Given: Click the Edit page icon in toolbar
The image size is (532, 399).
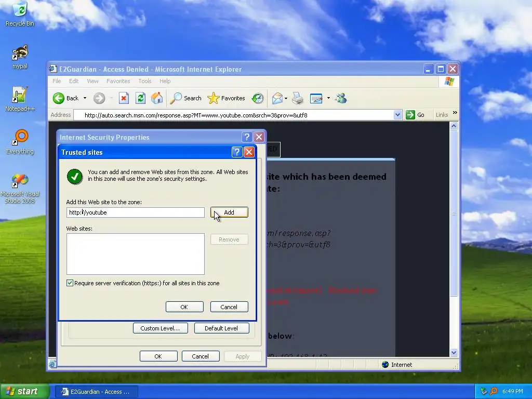Looking at the screenshot, I should point(316,98).
